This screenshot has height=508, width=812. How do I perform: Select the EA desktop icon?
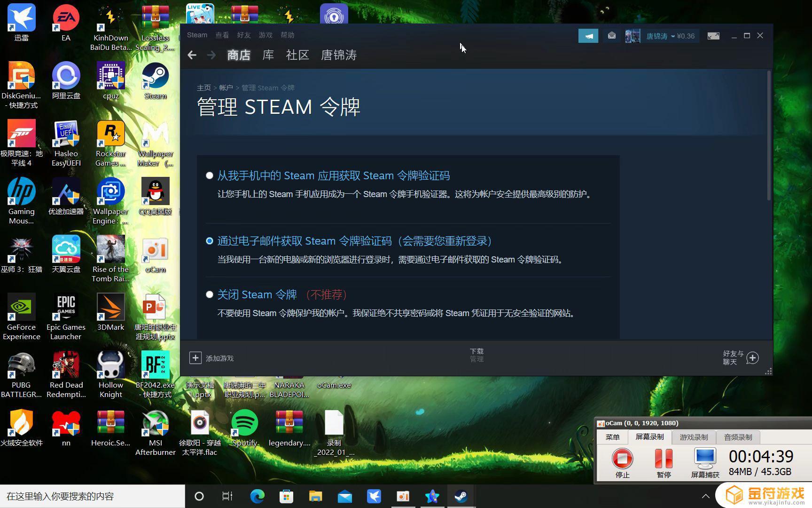66,22
